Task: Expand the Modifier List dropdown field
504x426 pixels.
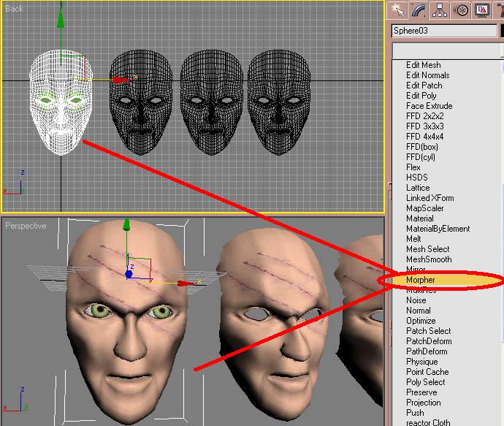Action: (x=447, y=49)
